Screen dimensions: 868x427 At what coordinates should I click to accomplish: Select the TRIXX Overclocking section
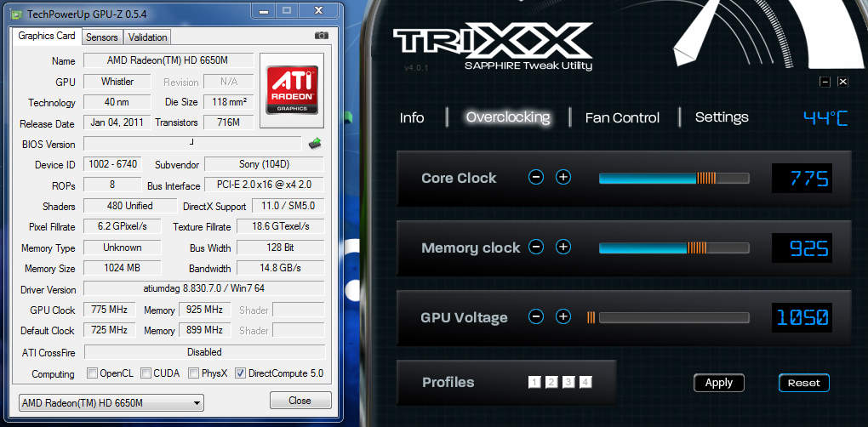pos(508,117)
